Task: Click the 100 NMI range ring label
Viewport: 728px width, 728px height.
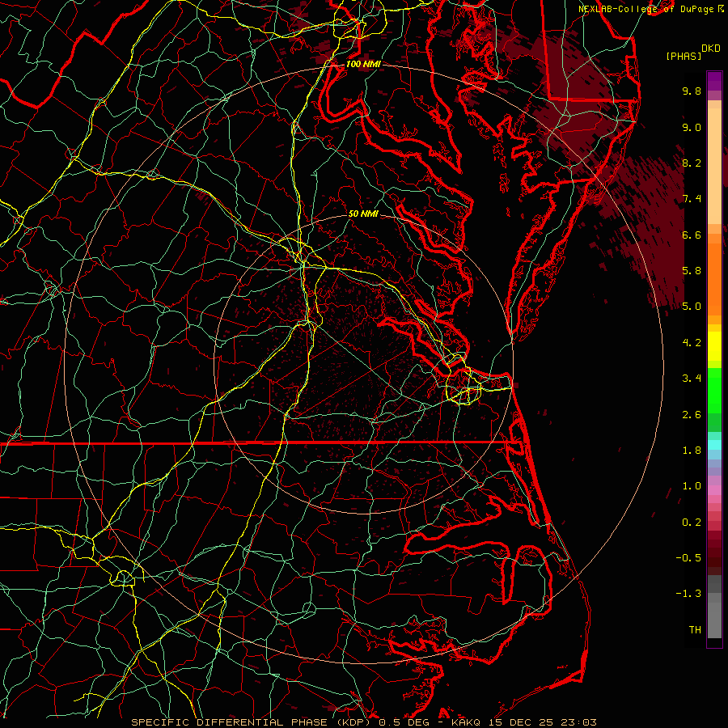Action: click(x=363, y=64)
